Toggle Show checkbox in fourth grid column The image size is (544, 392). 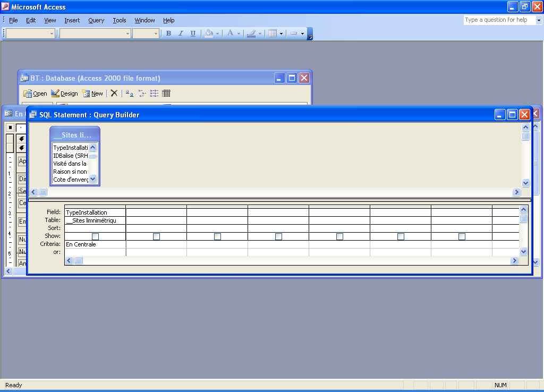point(278,236)
